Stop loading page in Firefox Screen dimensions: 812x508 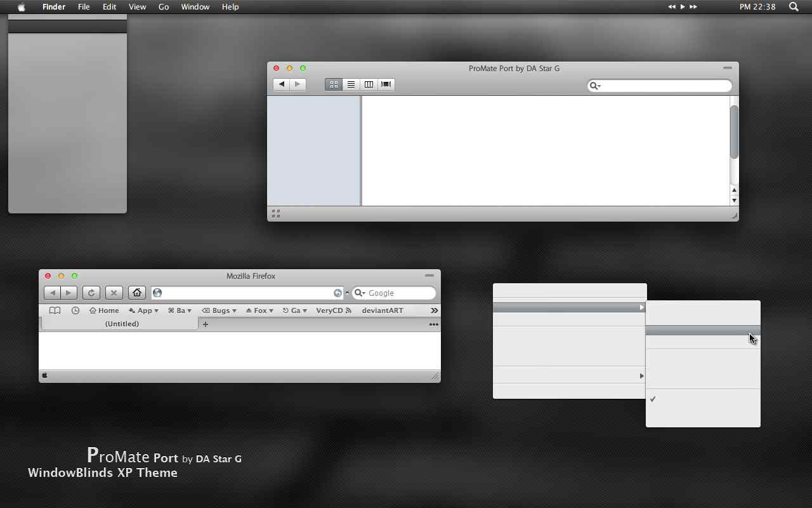click(x=114, y=293)
